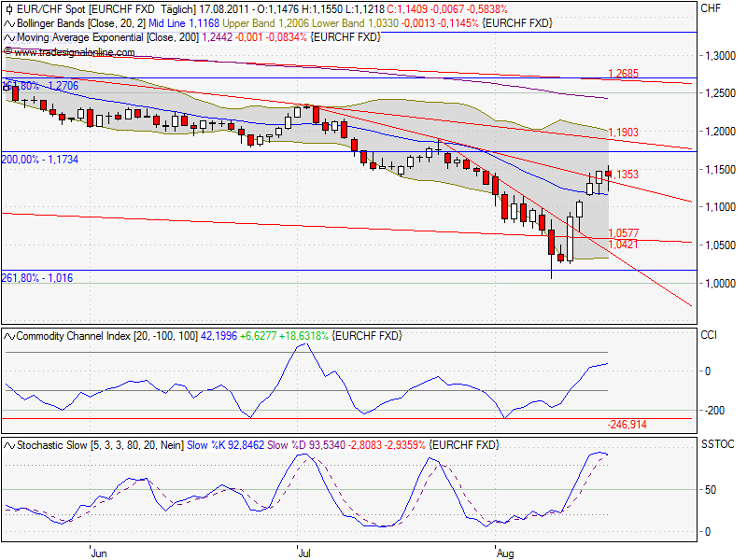
Task: Click the www.tradesignalonline.com watermark link
Action: [x=75, y=52]
